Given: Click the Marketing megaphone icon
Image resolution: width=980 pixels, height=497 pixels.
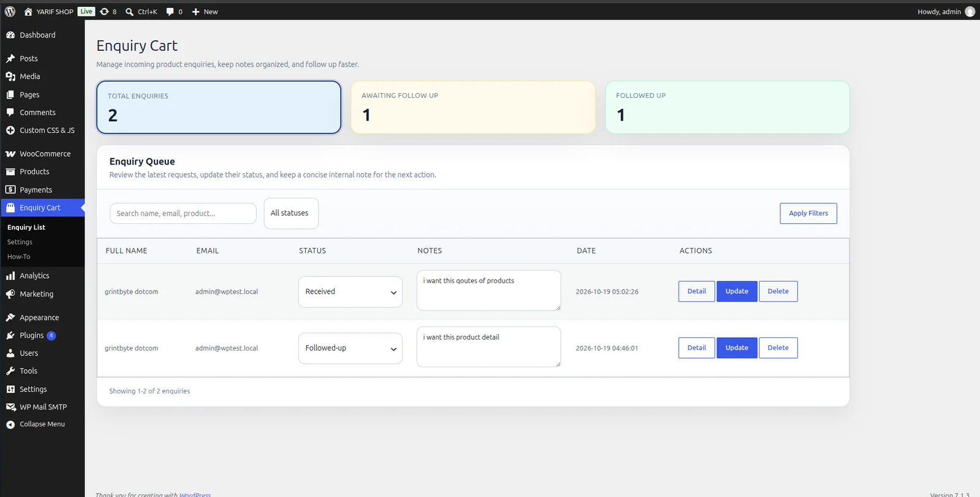Looking at the screenshot, I should pos(10,294).
